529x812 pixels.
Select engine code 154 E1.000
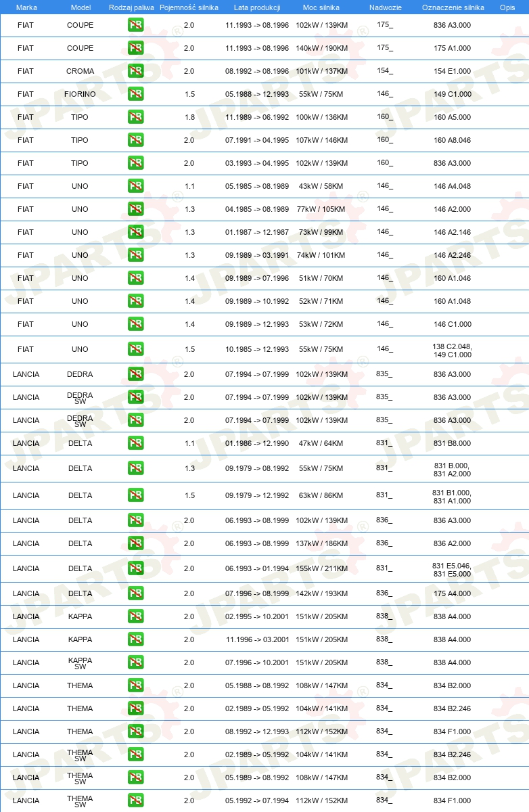(453, 71)
